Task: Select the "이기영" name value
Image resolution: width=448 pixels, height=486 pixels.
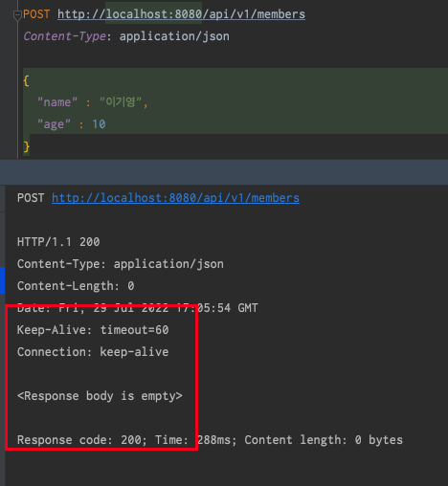Action: [121, 102]
